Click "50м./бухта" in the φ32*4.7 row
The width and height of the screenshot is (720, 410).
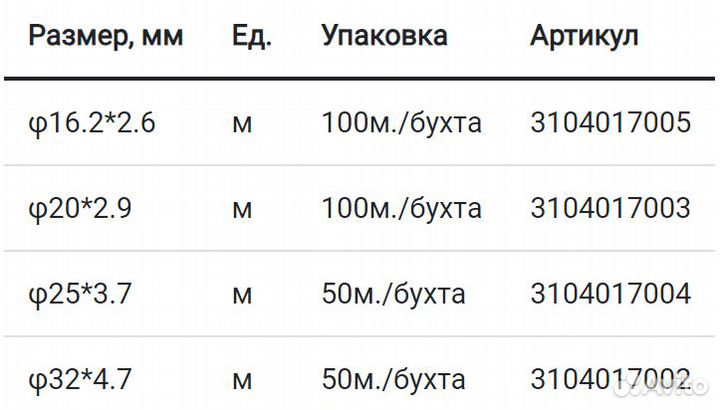(393, 380)
